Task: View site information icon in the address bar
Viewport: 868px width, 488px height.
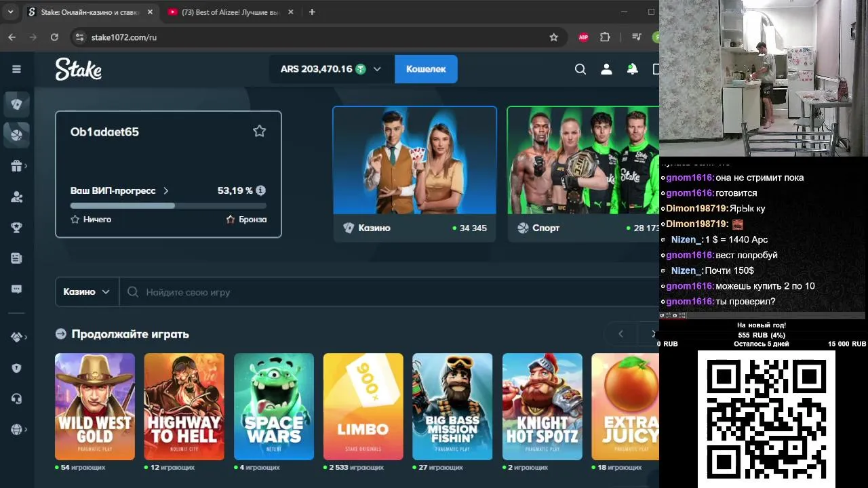Action: click(79, 37)
